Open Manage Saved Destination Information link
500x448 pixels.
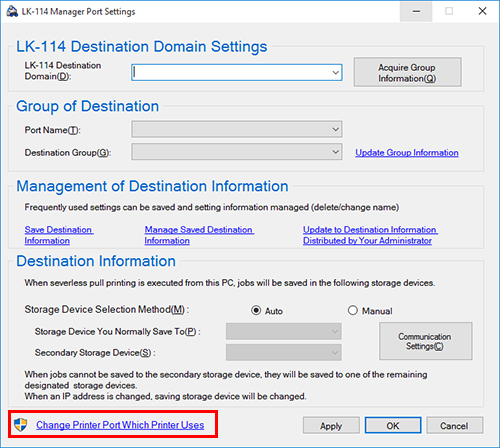coord(199,235)
